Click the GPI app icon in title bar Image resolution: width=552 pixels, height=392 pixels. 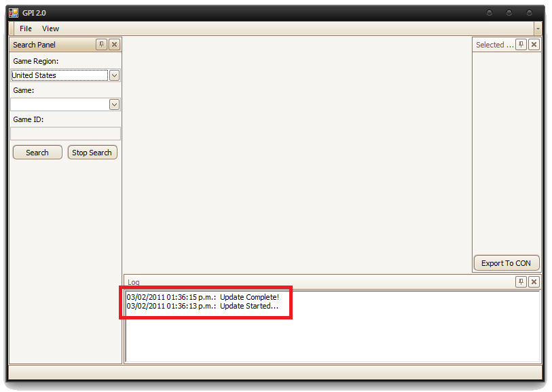click(x=14, y=13)
